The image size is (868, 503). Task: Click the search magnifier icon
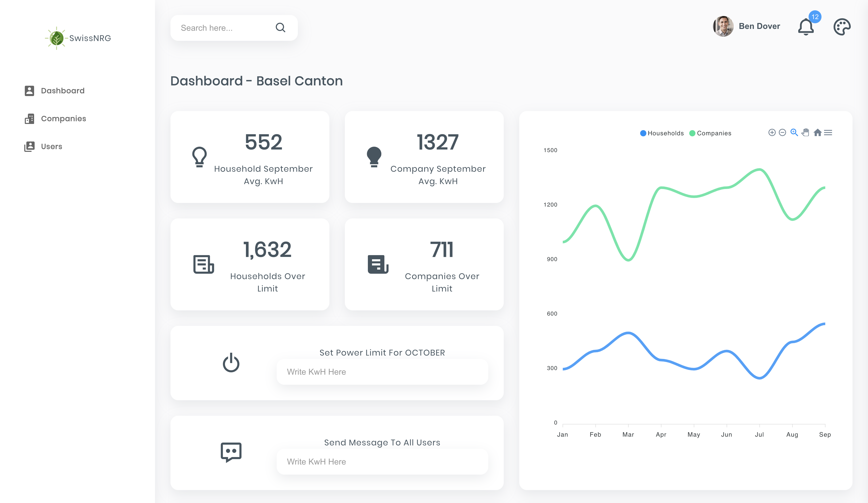pyautogui.click(x=280, y=28)
